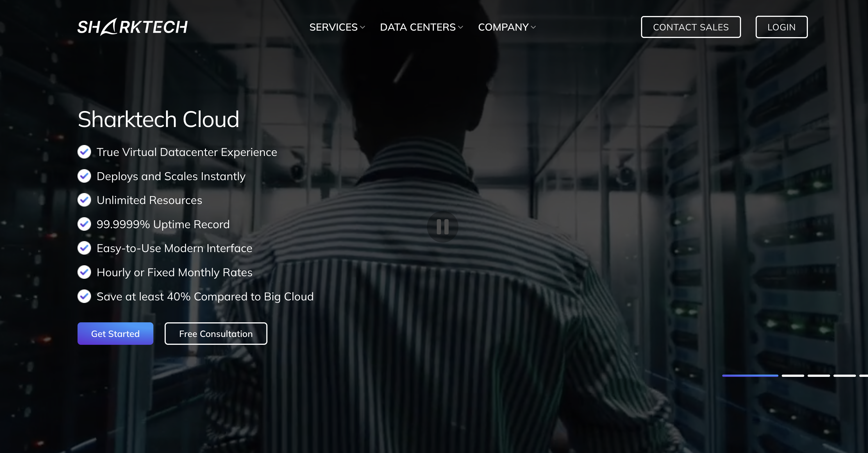Click the CONTACT SALES button

click(x=691, y=27)
